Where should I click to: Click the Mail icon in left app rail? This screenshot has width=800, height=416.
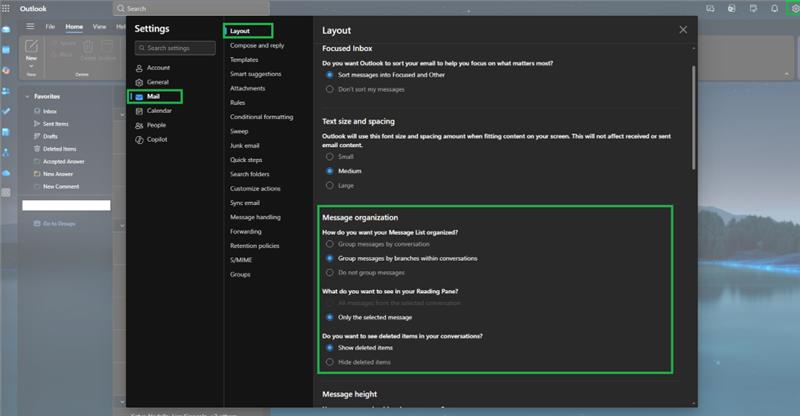click(6, 30)
